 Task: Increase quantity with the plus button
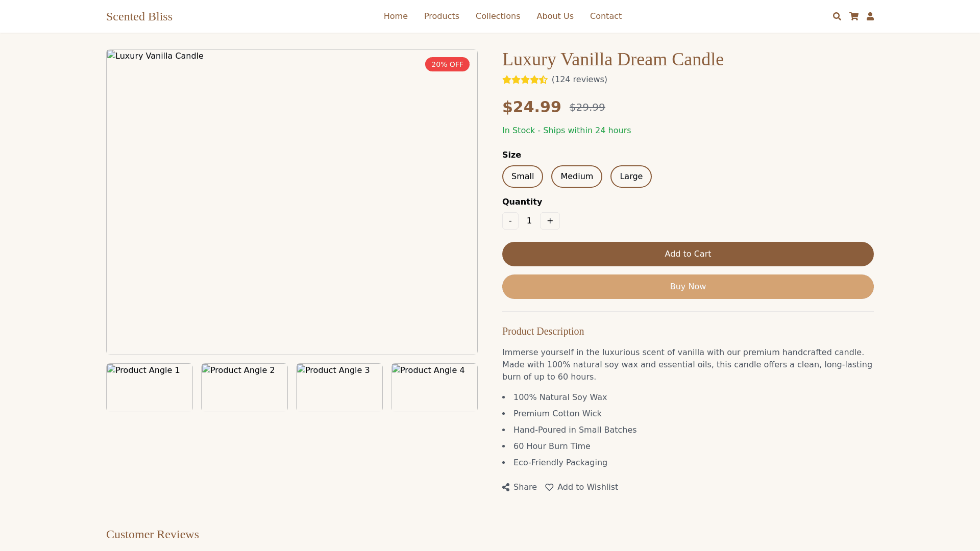pos(550,221)
